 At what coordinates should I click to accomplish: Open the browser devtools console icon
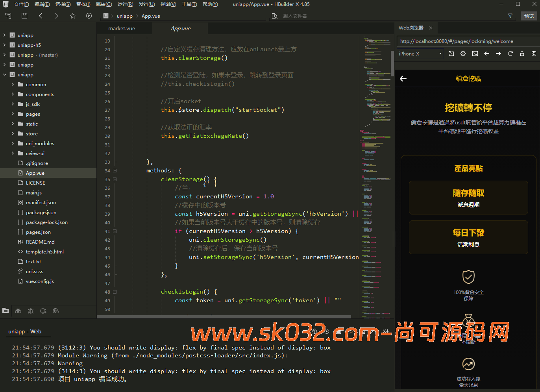coord(475,54)
